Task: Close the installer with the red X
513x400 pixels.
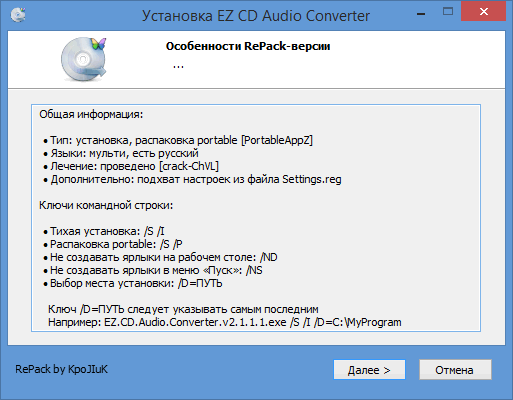Action: click(x=483, y=12)
